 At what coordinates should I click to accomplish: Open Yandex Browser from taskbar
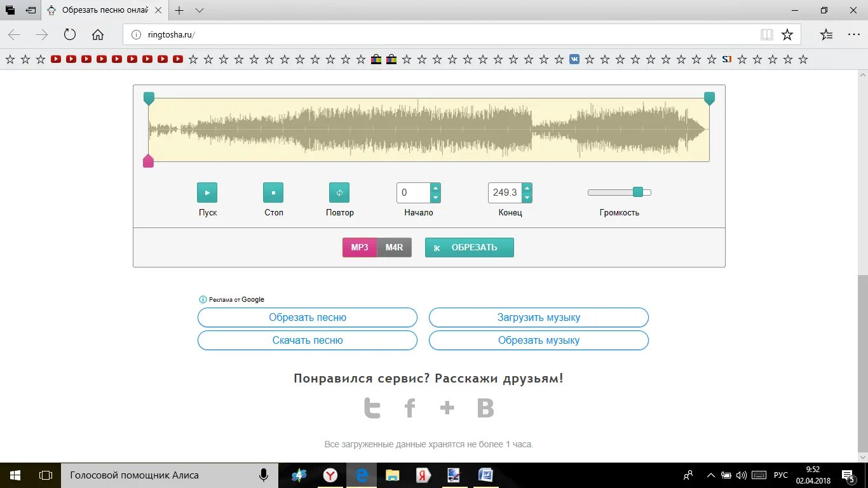point(330,475)
